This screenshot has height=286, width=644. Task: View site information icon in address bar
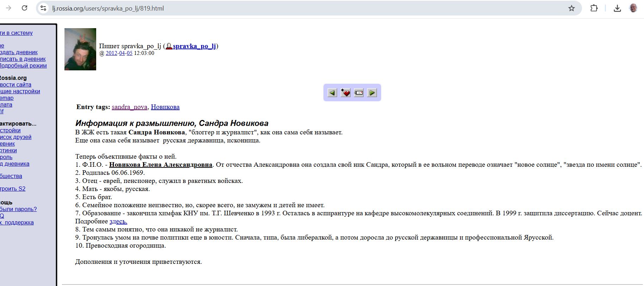pos(43,8)
